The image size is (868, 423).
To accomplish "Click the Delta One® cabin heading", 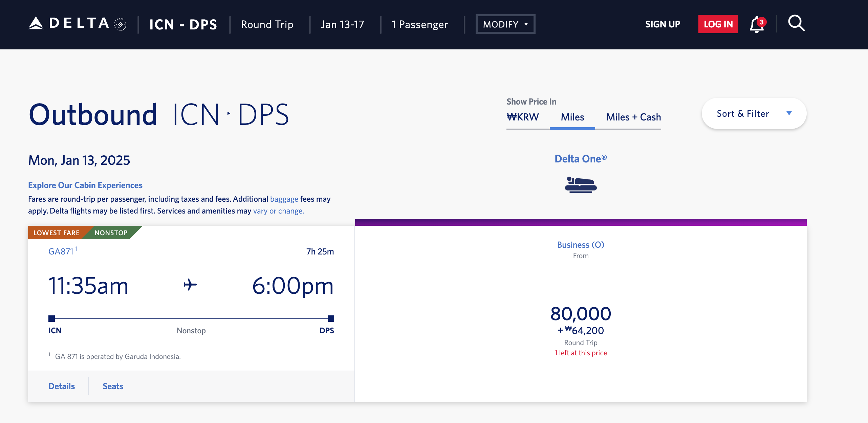I will pyautogui.click(x=581, y=159).
